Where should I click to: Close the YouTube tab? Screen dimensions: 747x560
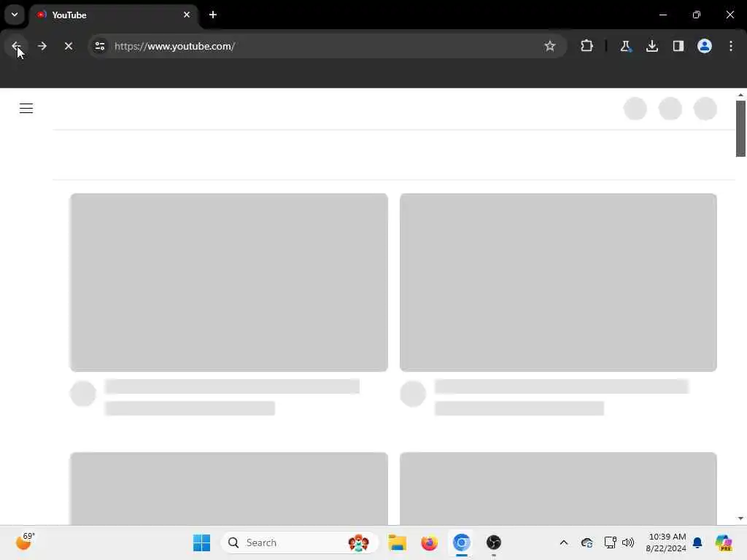pyautogui.click(x=187, y=15)
